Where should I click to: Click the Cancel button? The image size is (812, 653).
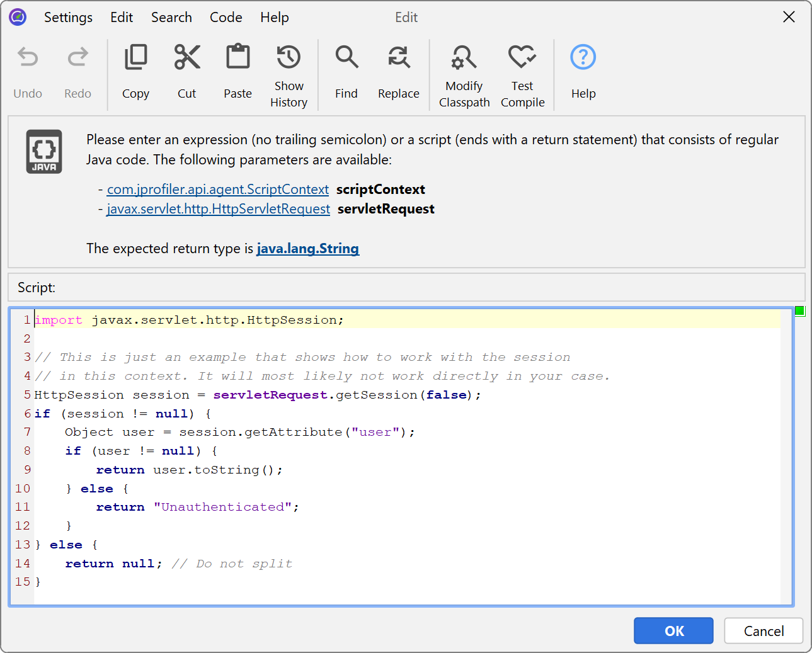(763, 631)
